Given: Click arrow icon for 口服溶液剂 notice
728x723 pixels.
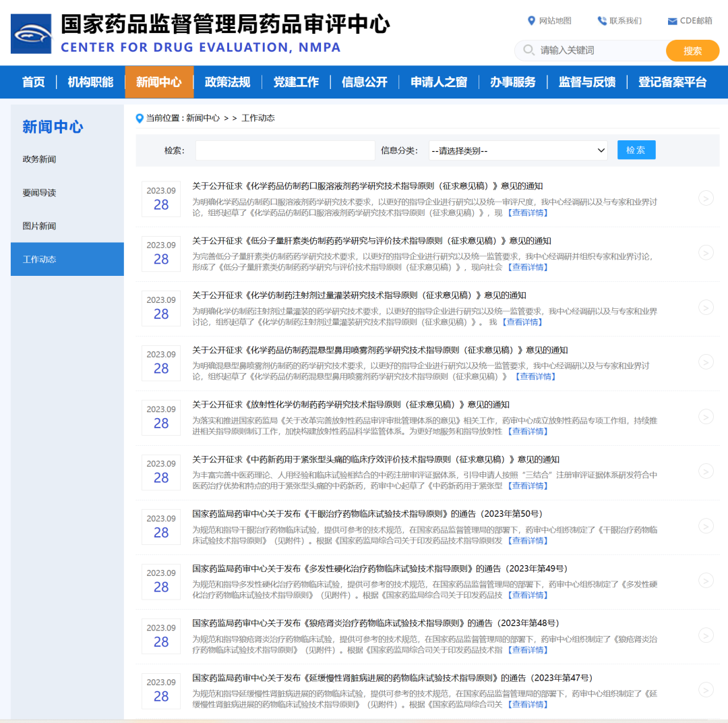Looking at the screenshot, I should 706,198.
